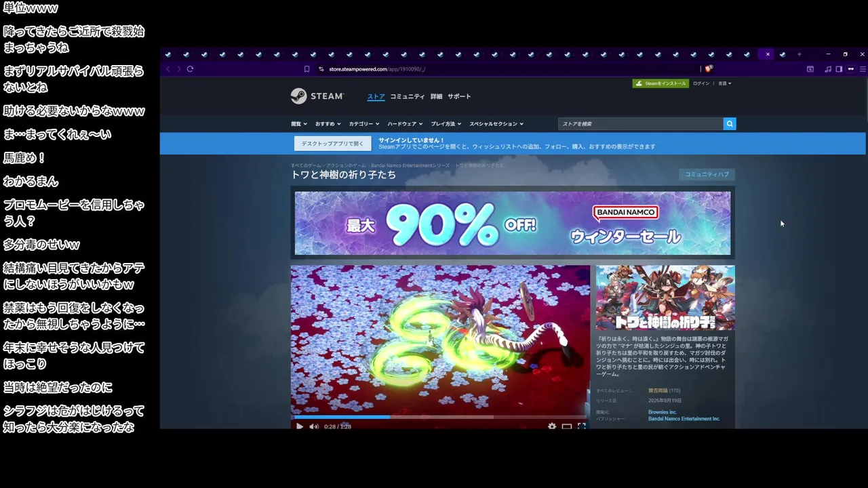Click the chat comment わかるまん
This screenshot has height=488, width=868.
coord(31,182)
